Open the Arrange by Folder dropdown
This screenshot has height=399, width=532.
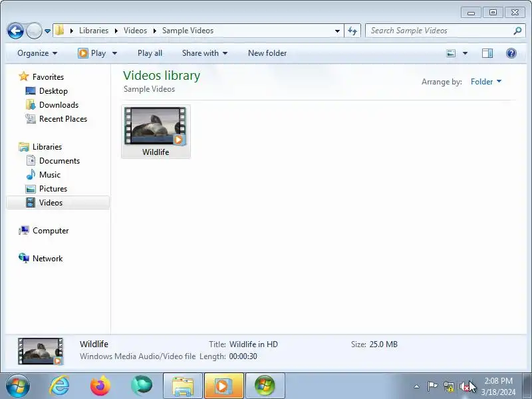coord(486,82)
